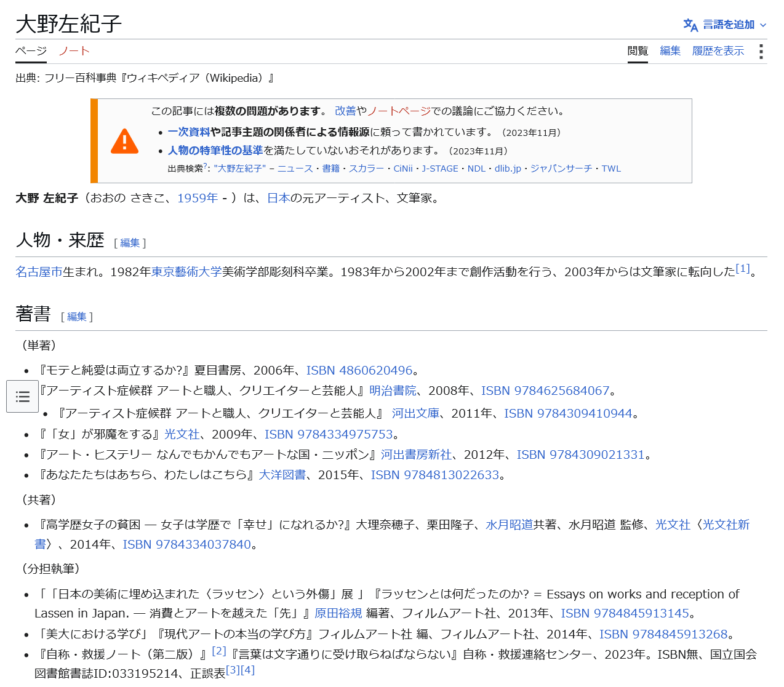Image resolution: width=784 pixels, height=687 pixels.
Task: Select the 閲覧 tab
Action: (x=638, y=51)
